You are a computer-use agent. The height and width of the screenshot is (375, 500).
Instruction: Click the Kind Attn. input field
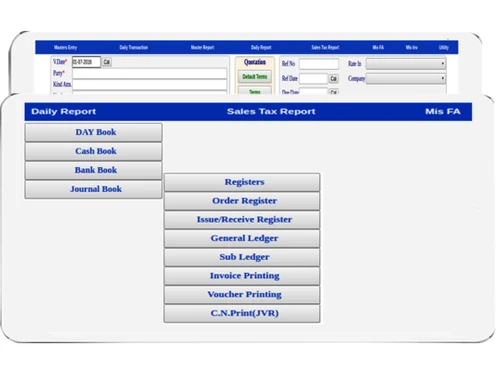coord(150,84)
